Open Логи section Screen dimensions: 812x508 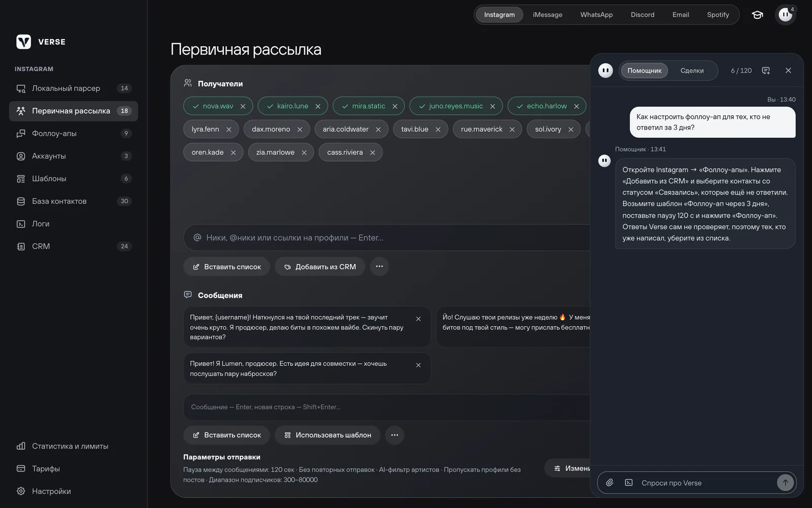[x=74, y=224]
